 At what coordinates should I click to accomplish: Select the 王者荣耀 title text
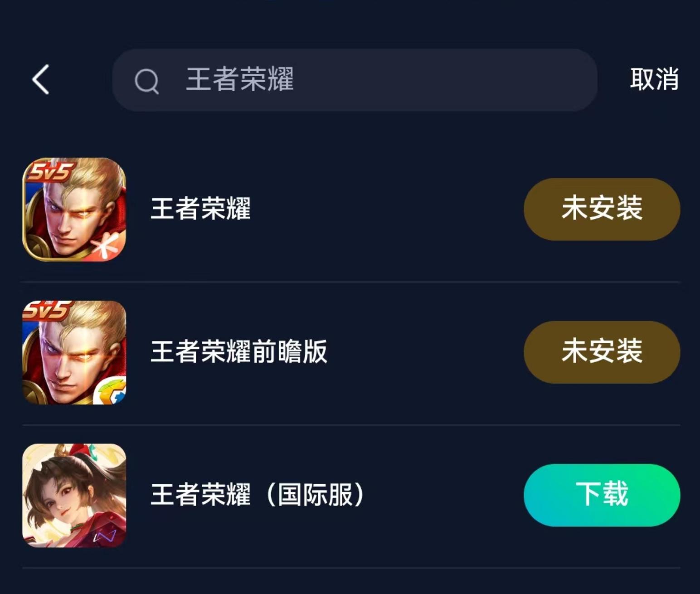(200, 209)
